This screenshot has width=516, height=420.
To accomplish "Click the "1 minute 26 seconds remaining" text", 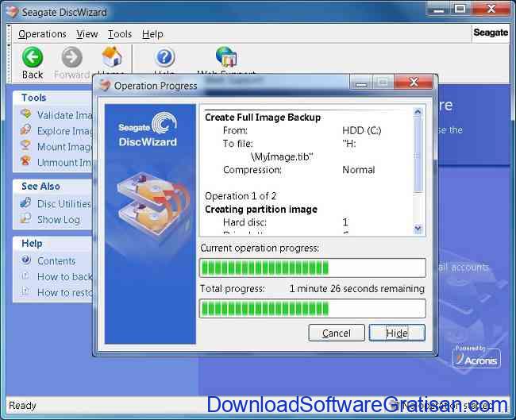I will (356, 289).
